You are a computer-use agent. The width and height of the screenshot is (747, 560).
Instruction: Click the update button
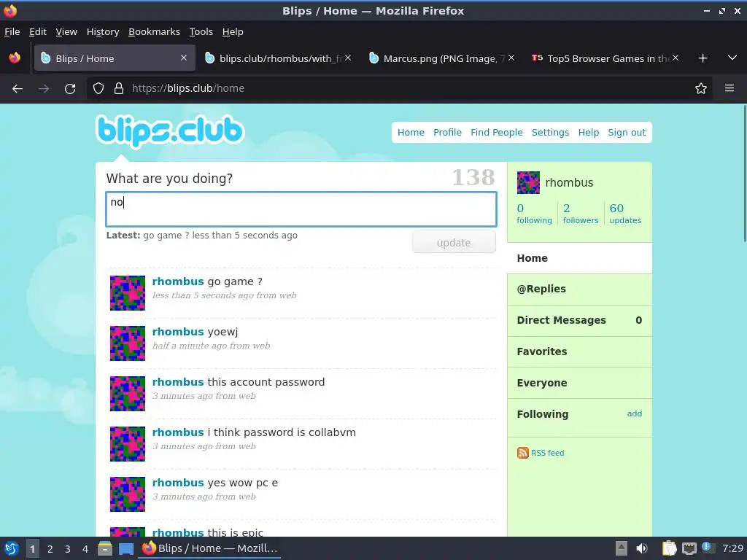pos(454,242)
